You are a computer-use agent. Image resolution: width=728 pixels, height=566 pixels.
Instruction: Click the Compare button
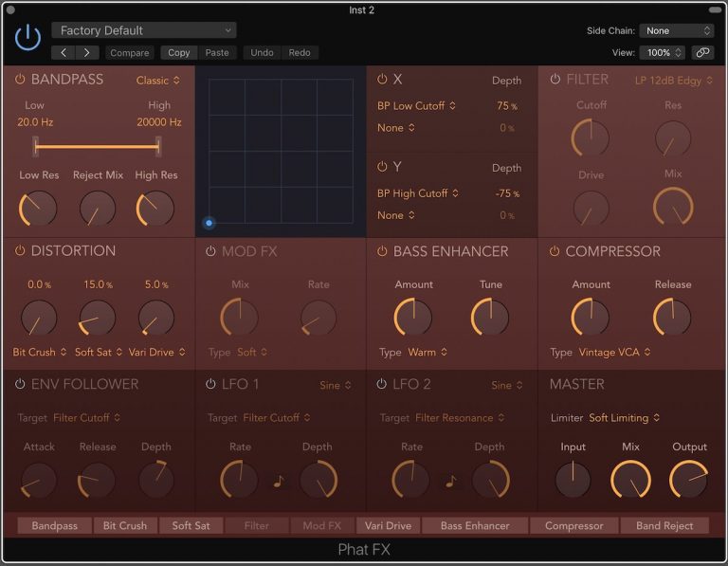tap(130, 52)
